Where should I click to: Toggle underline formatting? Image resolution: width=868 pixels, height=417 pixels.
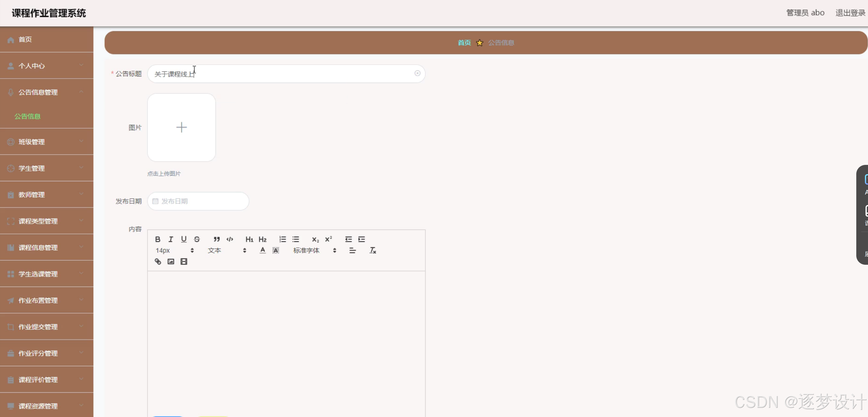pos(184,239)
